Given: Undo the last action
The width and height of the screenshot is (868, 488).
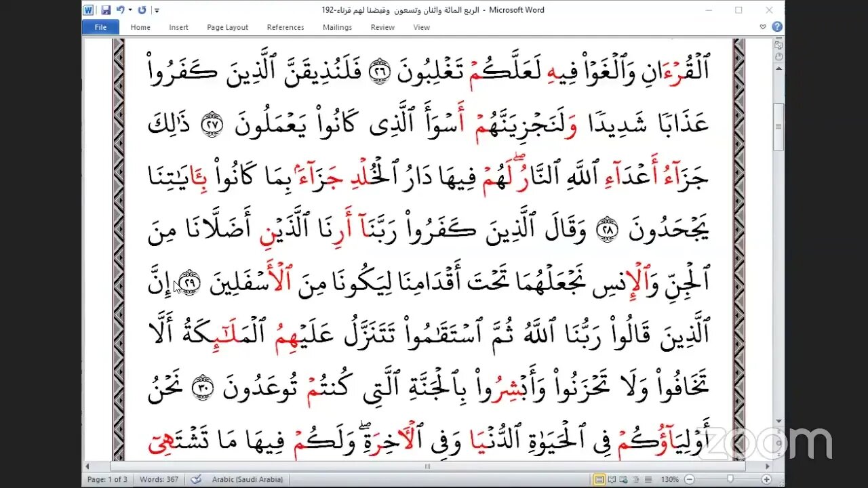Looking at the screenshot, I should click(120, 10).
